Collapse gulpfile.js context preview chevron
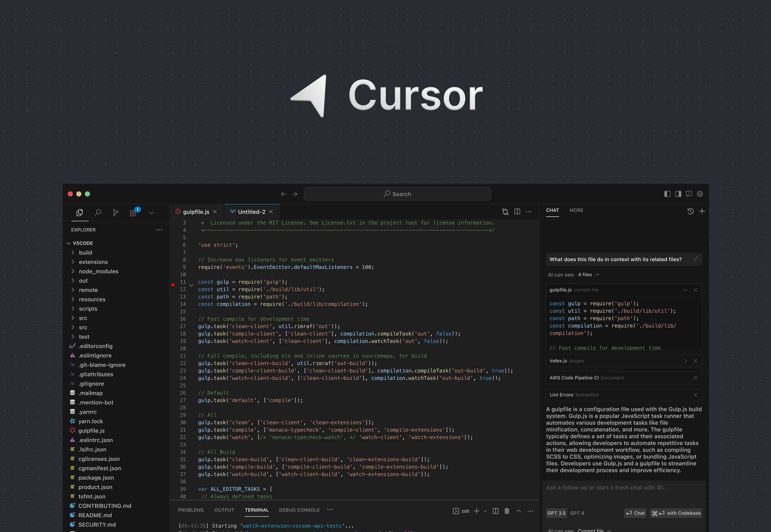Viewport: 771px width, 532px height. pyautogui.click(x=685, y=290)
